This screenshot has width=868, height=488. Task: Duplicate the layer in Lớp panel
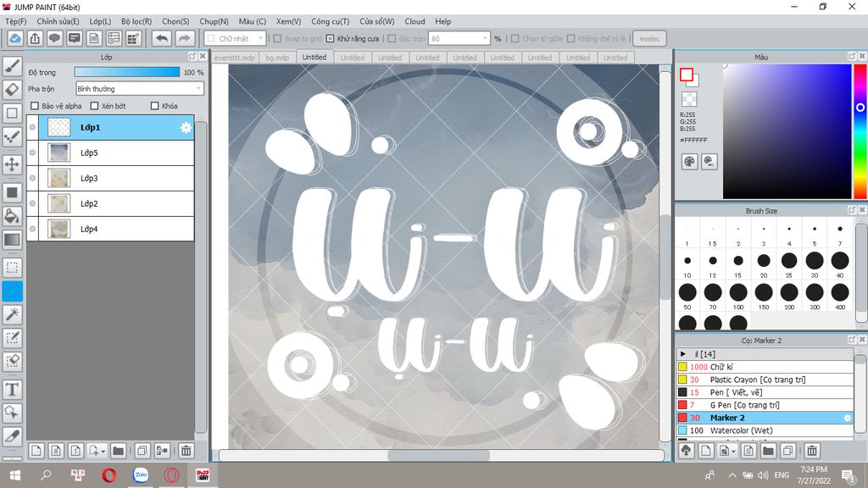pyautogui.click(x=142, y=451)
